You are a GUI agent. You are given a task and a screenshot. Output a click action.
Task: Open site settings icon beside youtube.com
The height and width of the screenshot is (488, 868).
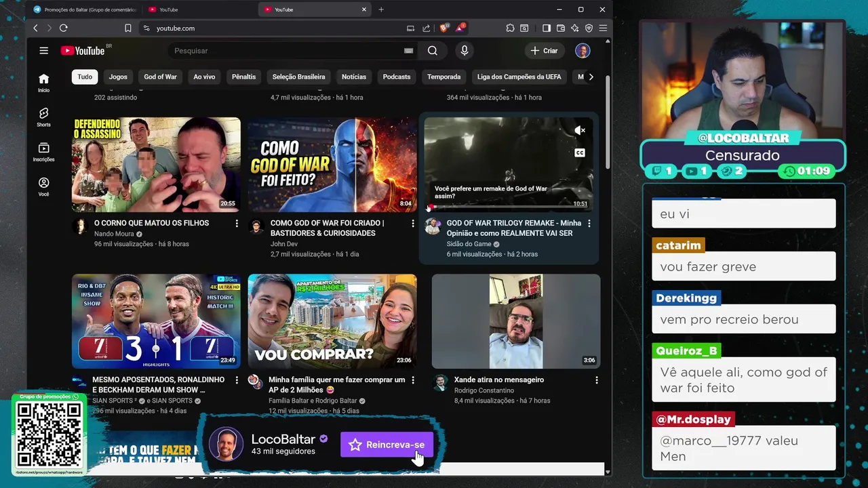[x=146, y=28]
